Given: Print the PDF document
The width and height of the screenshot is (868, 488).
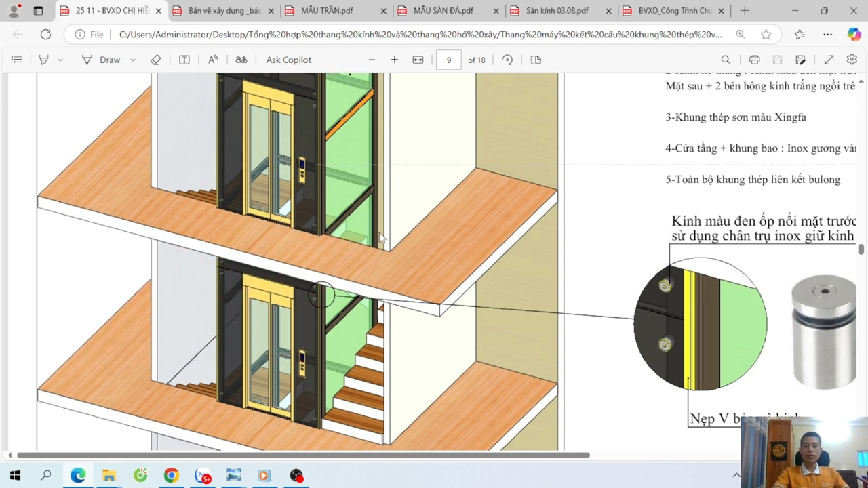Looking at the screenshot, I should click(754, 60).
